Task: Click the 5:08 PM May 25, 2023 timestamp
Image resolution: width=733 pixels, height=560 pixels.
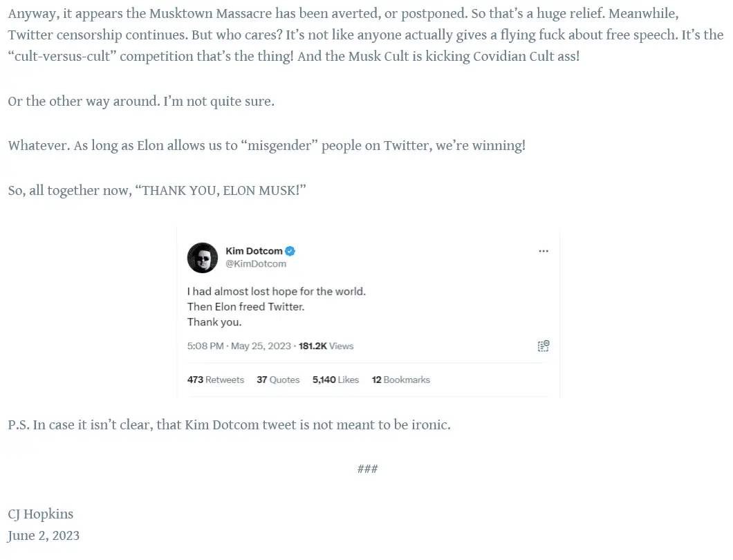Action: (x=239, y=346)
